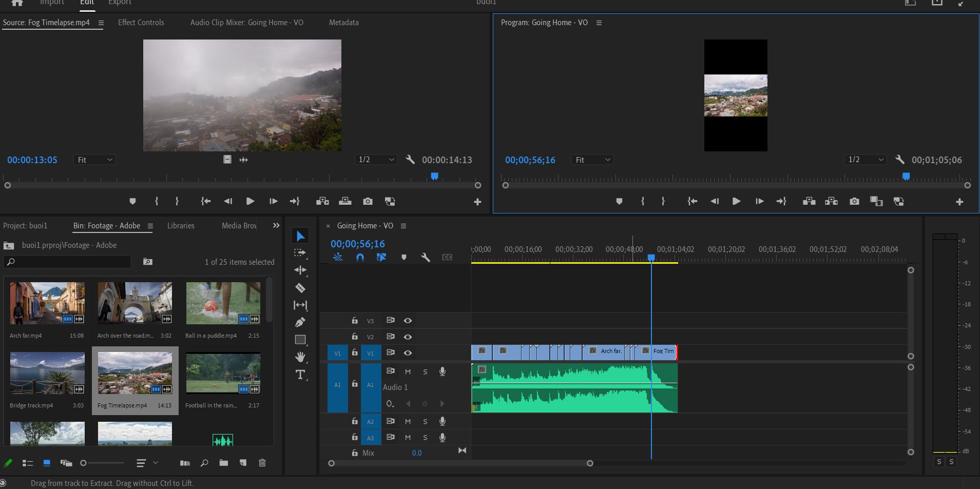Toggle V3 track output eye

pyautogui.click(x=408, y=321)
